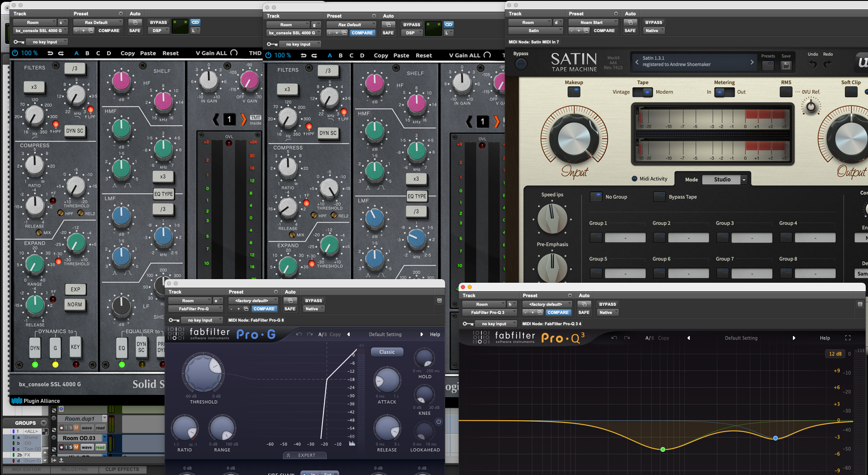
Task: Select setting C in middle bx_console toolbar
Action: tap(351, 55)
